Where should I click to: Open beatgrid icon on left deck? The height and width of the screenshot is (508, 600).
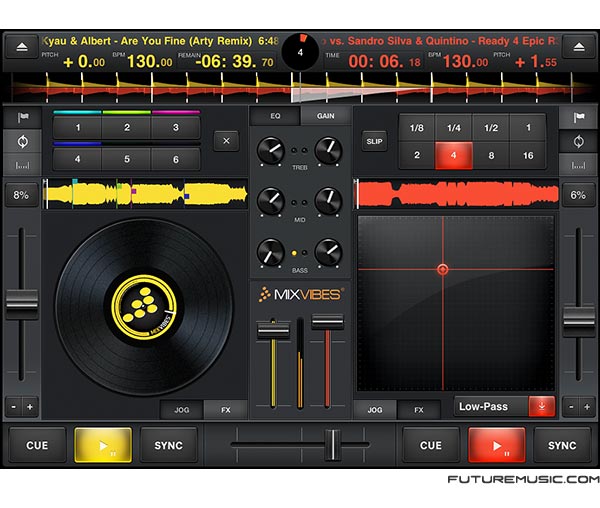pyautogui.click(x=23, y=165)
